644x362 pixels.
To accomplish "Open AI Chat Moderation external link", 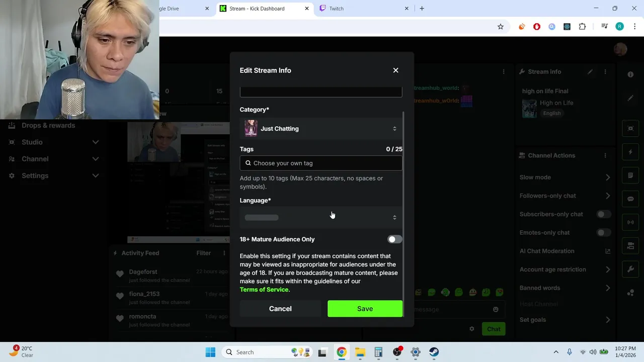I will 607,251.
